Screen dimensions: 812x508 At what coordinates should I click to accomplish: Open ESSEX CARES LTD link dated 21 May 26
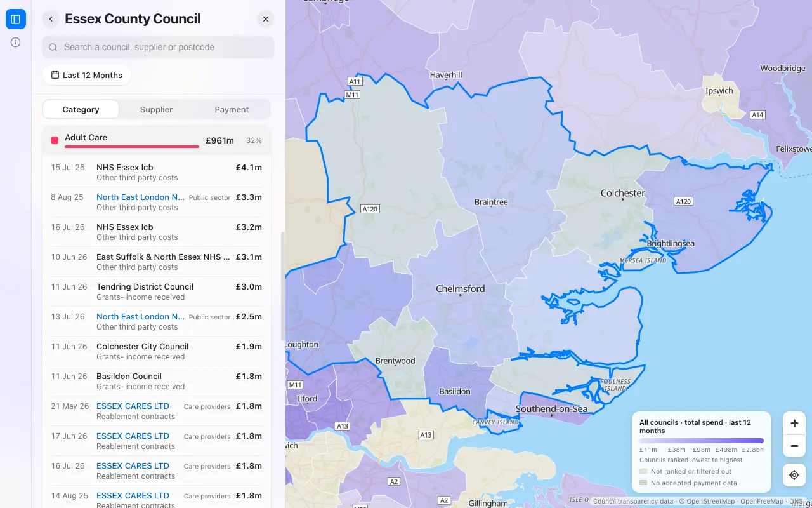(133, 406)
